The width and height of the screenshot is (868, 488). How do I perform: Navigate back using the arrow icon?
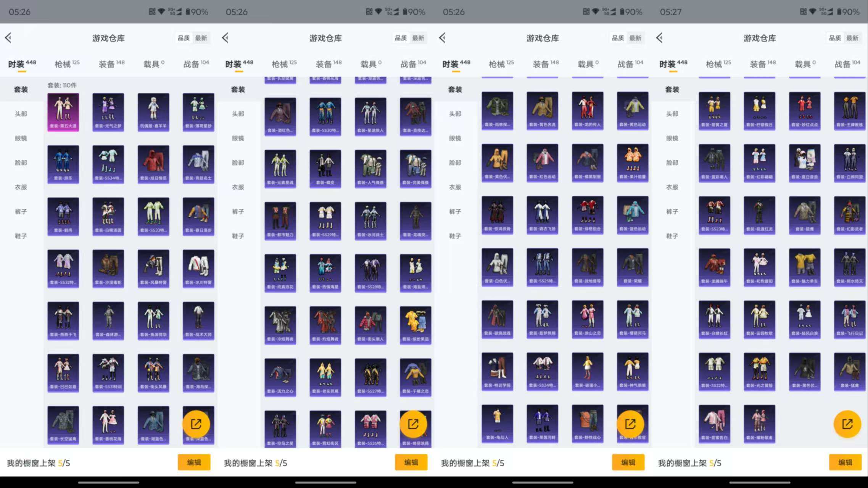(8, 37)
